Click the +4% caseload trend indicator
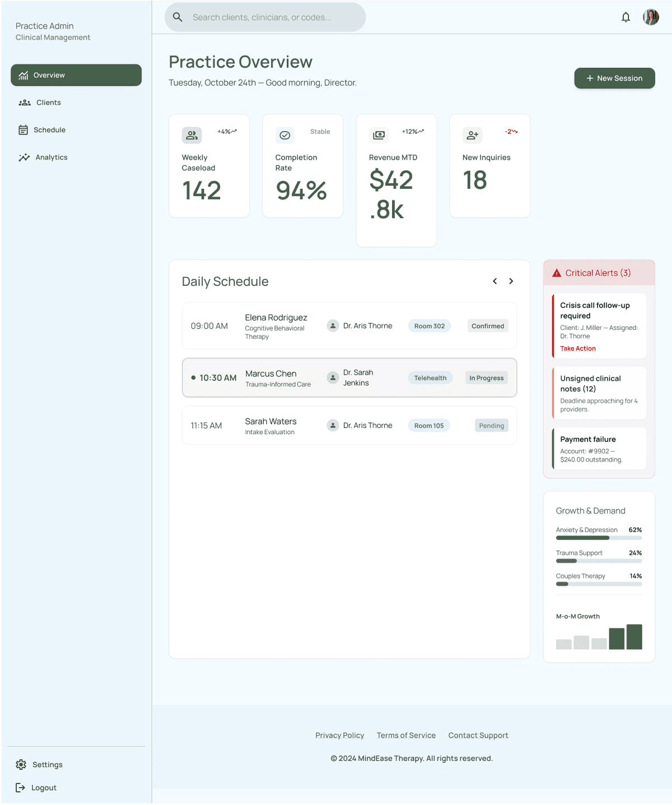 coord(227,132)
